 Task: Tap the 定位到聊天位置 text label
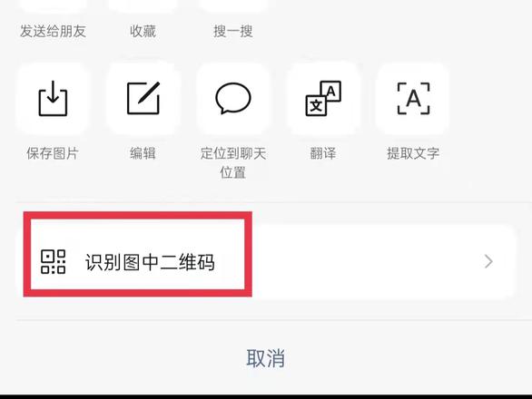233,162
